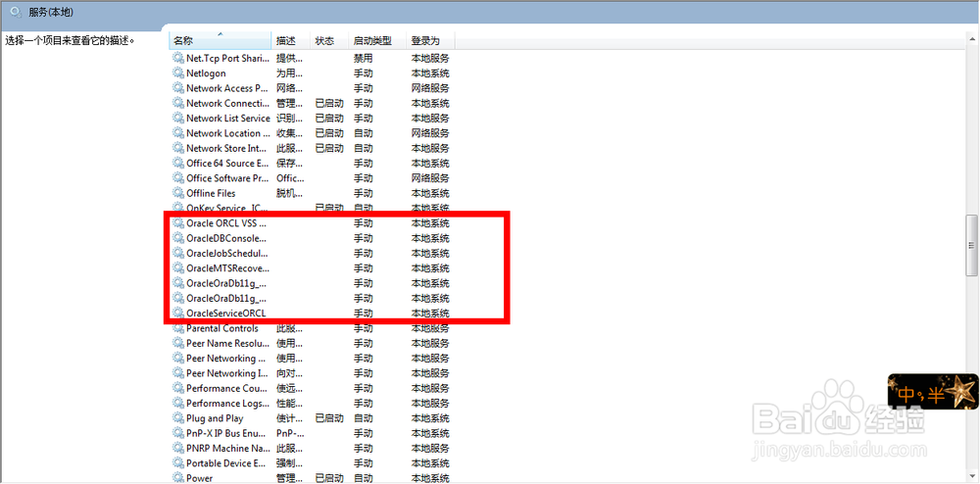Image resolution: width=980 pixels, height=484 pixels.
Task: Click the 强制... description of Portable Device E...
Action: point(289,462)
